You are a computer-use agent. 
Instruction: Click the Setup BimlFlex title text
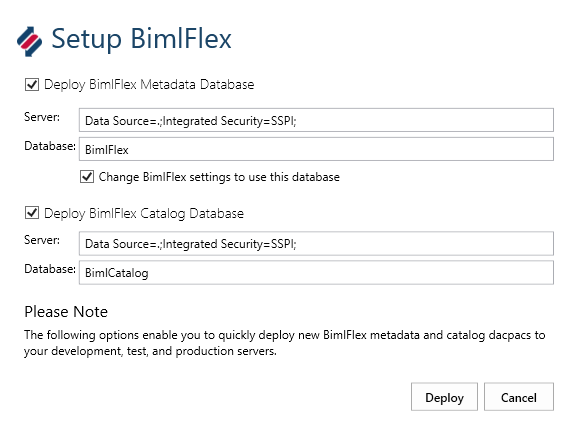[141, 39]
